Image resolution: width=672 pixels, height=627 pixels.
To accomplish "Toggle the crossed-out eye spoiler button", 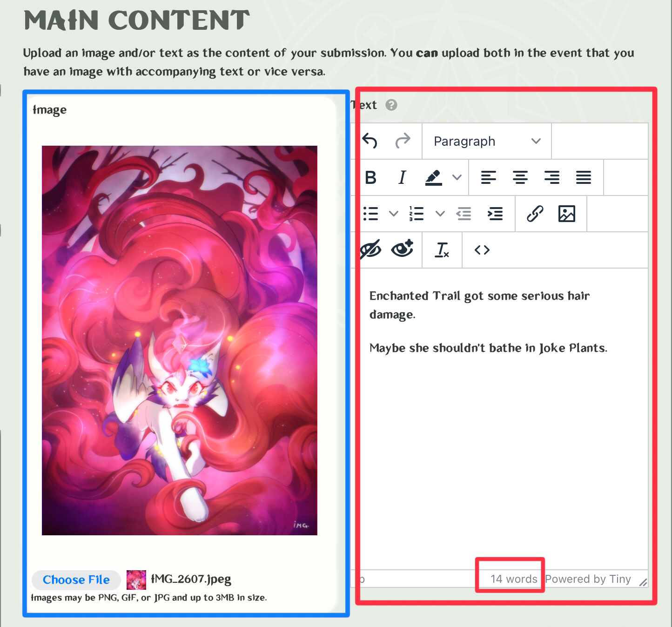I will [370, 250].
